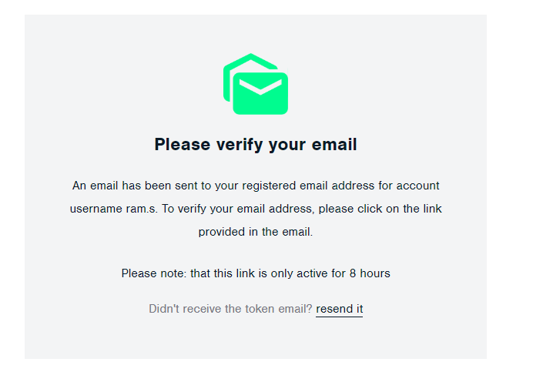The image size is (543, 392).
Task: Click the word "verify" in the heading
Action: [237, 145]
